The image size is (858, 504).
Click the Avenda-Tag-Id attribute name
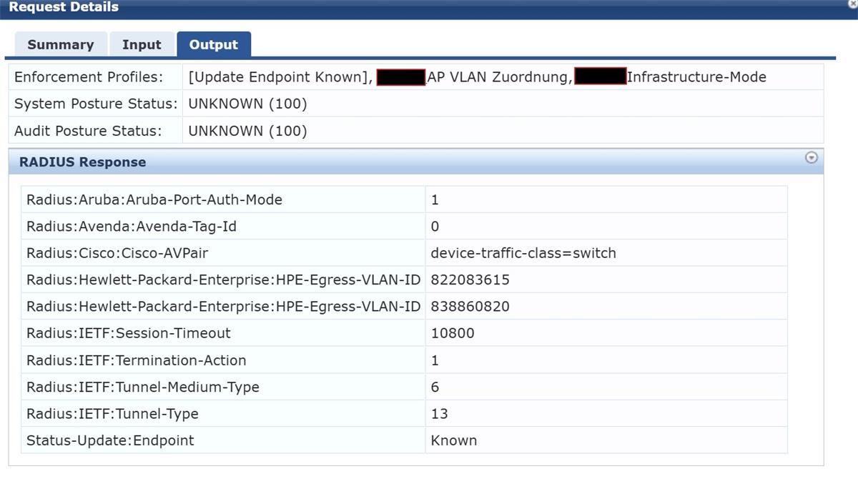pos(132,227)
